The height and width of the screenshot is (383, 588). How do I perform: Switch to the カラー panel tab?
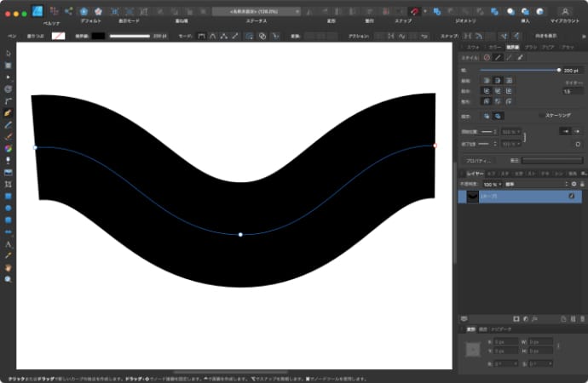493,47
